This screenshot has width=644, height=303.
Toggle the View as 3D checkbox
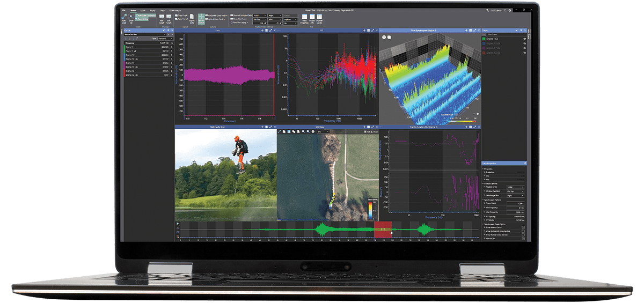point(523,239)
